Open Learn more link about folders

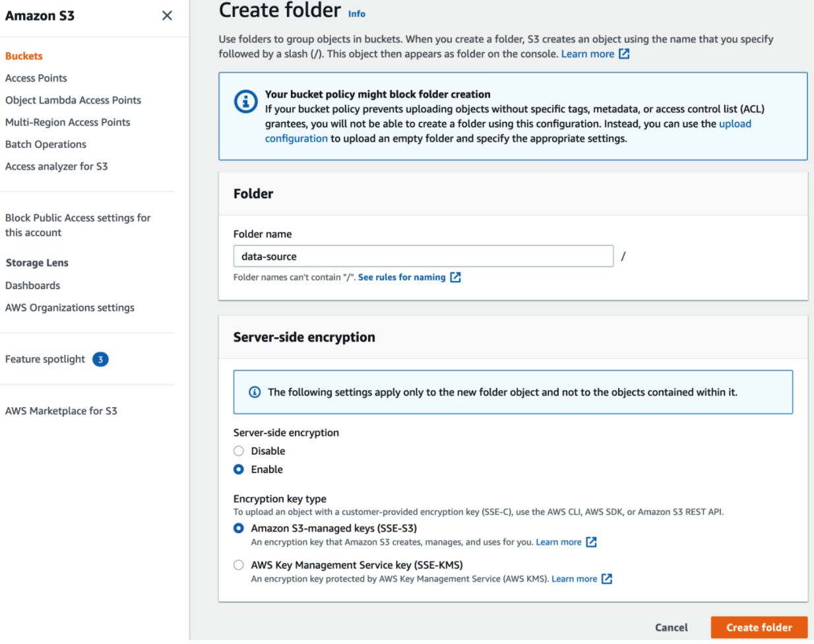pos(588,54)
